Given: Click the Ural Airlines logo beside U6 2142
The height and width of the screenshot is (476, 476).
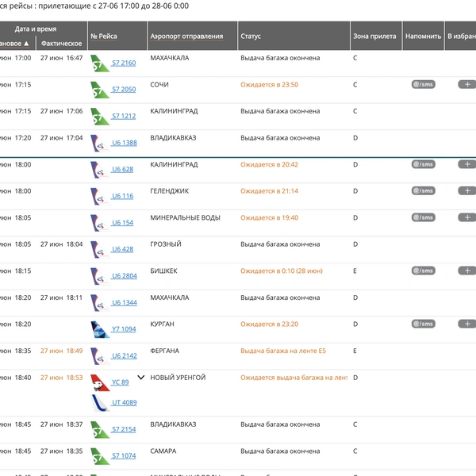Looking at the screenshot, I should [100, 356].
